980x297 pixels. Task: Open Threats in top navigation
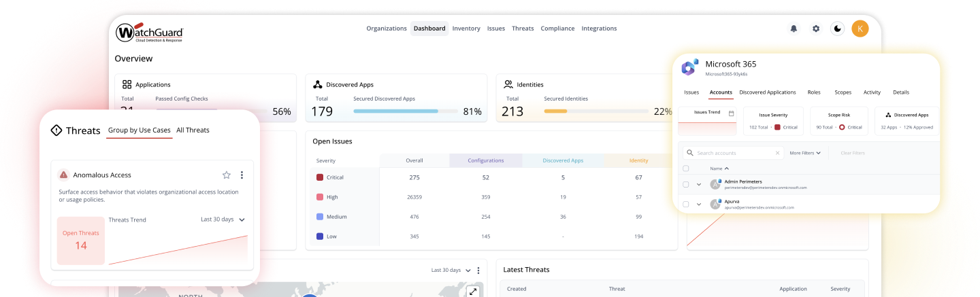tap(523, 29)
